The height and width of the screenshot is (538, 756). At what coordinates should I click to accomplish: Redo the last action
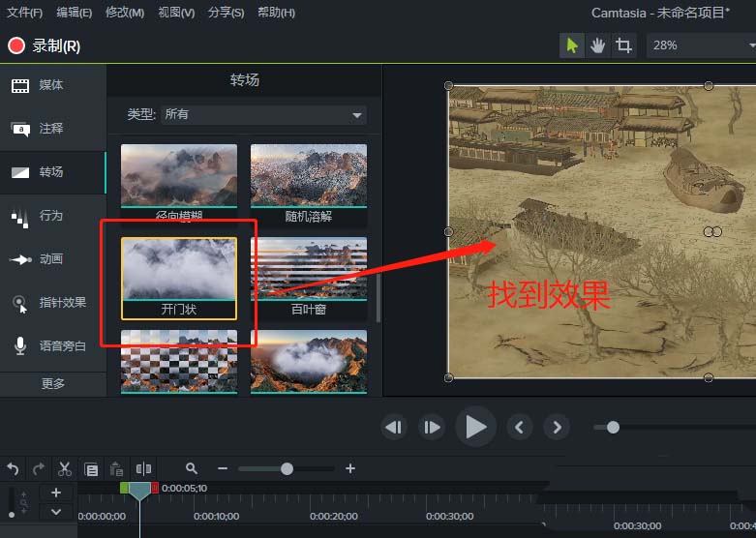[39, 468]
